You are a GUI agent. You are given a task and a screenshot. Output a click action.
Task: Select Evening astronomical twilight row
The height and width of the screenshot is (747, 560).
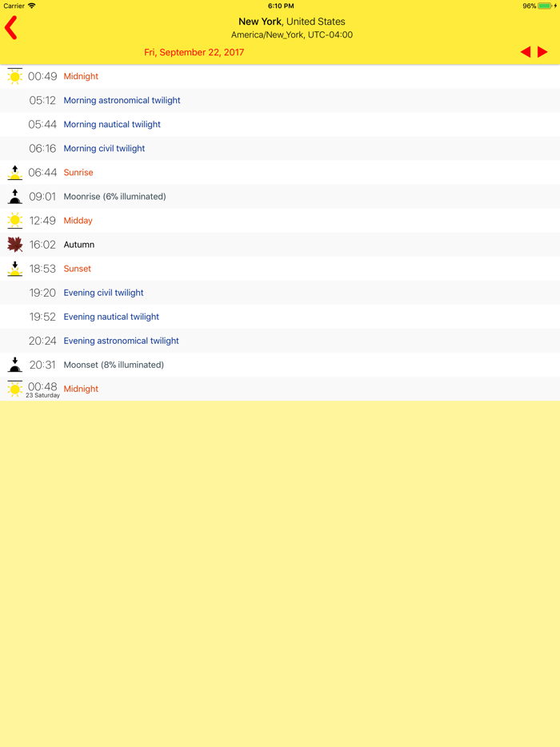click(280, 341)
